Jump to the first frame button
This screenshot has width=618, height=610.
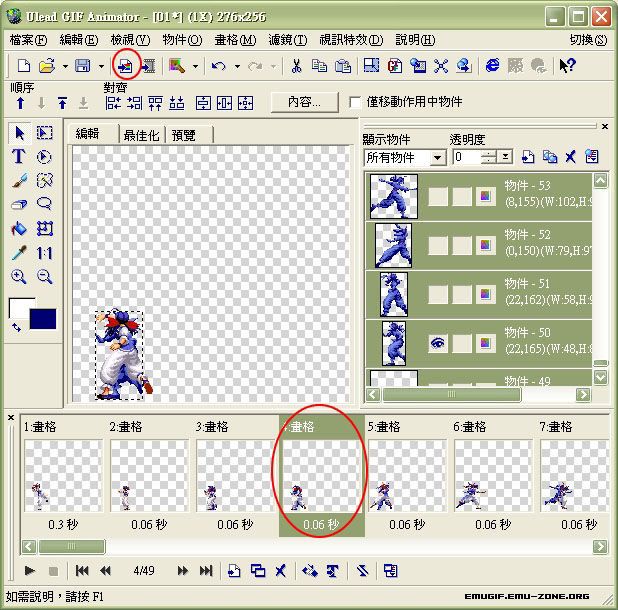pos(82,571)
